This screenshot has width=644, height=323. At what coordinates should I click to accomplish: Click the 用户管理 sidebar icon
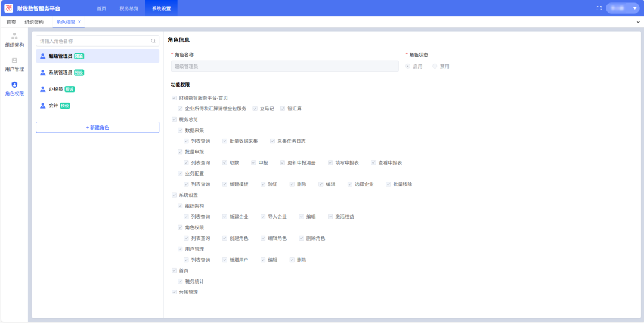coord(14,60)
